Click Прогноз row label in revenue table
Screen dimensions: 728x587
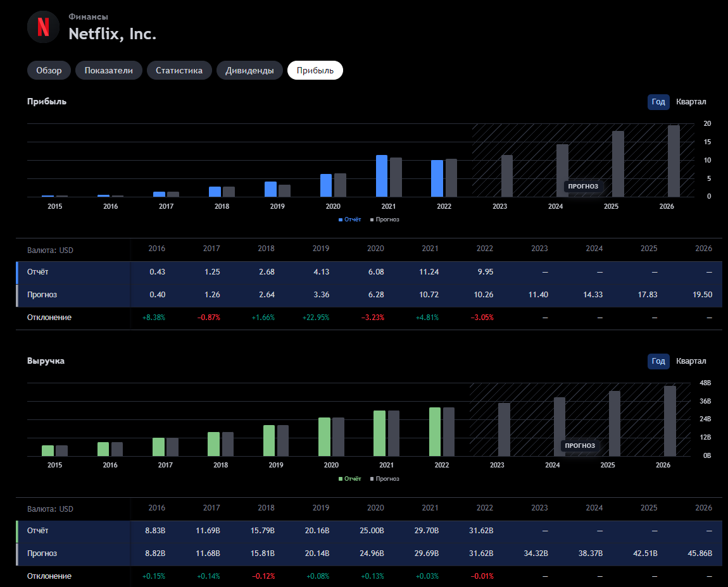coord(42,553)
